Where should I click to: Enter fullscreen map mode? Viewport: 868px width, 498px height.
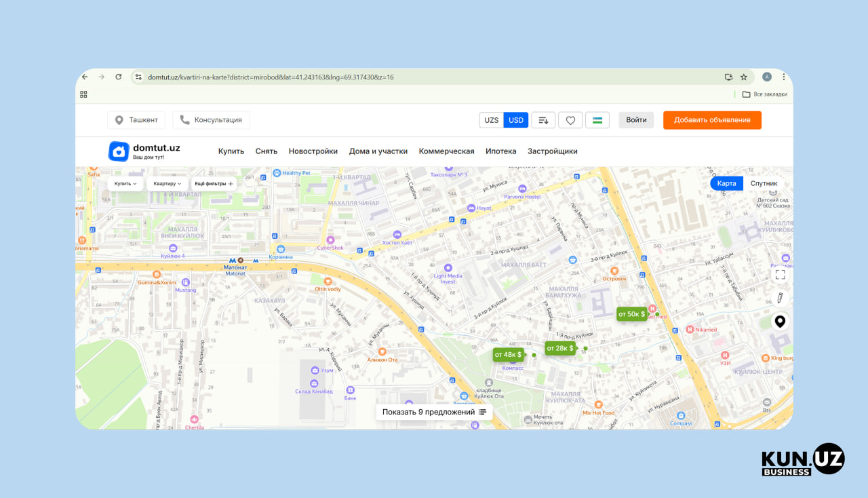point(780,275)
